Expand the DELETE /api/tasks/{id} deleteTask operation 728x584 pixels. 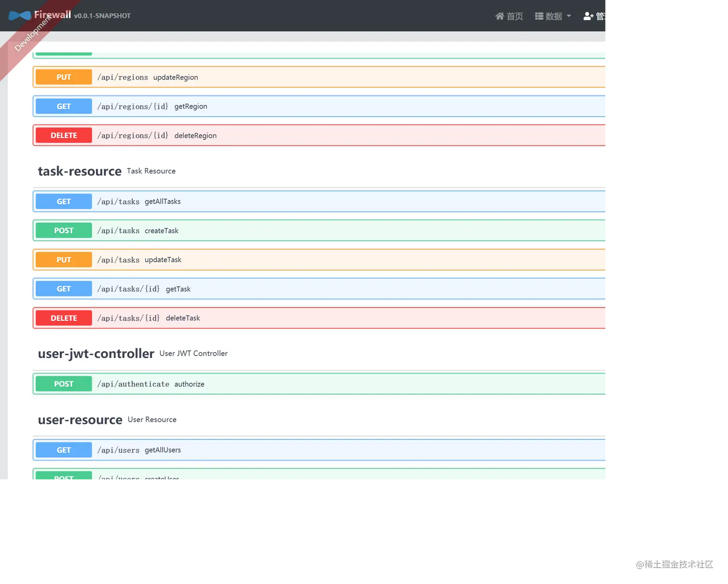319,318
